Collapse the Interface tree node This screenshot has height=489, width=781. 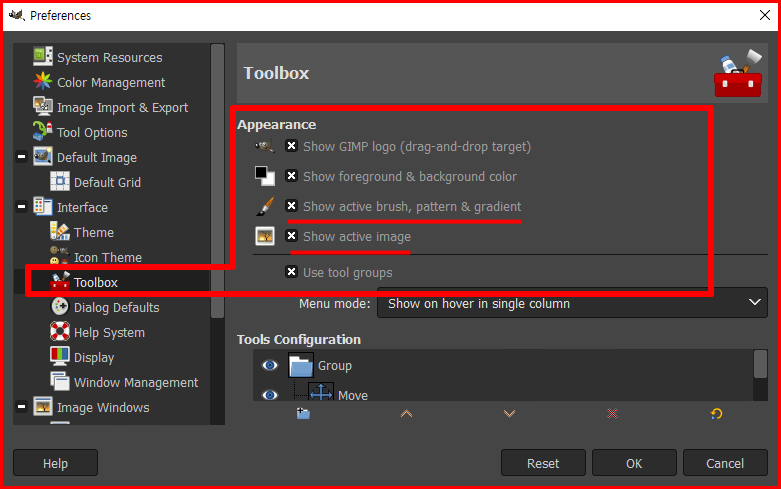[21, 206]
